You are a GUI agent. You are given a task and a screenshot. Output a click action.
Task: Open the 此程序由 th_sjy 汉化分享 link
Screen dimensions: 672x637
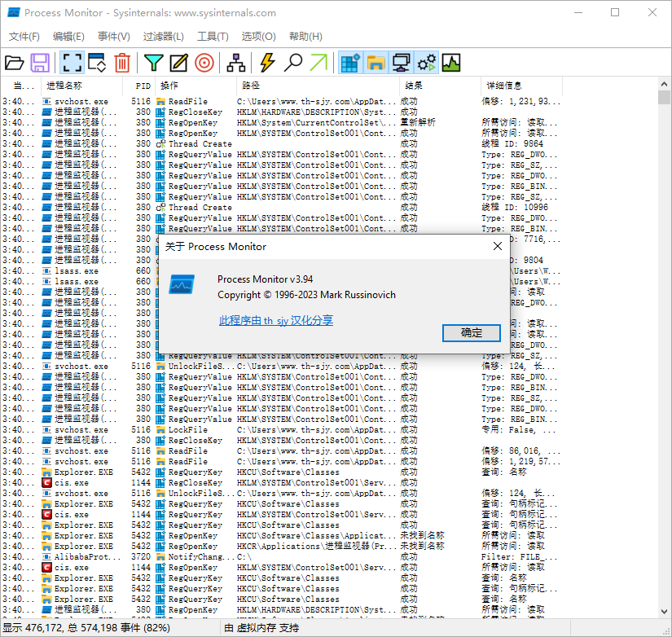pos(276,320)
